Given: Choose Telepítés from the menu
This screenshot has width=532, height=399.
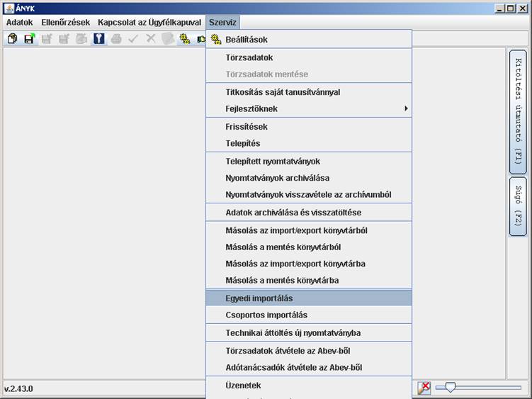Looking at the screenshot, I should click(x=309, y=143).
